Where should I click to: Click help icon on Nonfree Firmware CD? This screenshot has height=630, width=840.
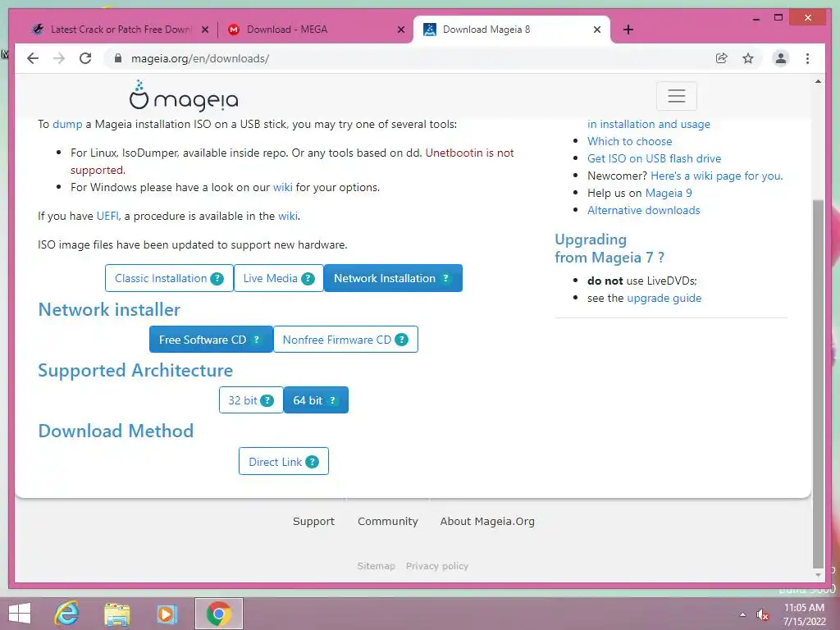point(401,340)
